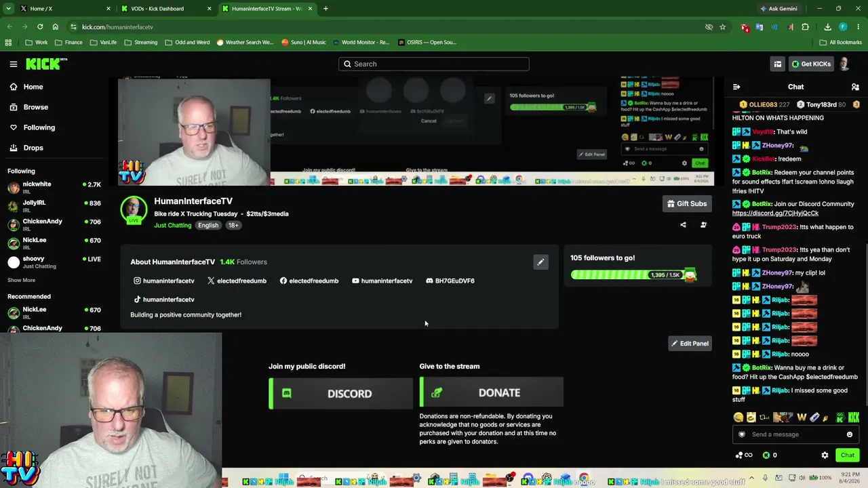This screenshot has height=488, width=868.
Task: Click the DISCORD panel button
Action: tap(340, 393)
